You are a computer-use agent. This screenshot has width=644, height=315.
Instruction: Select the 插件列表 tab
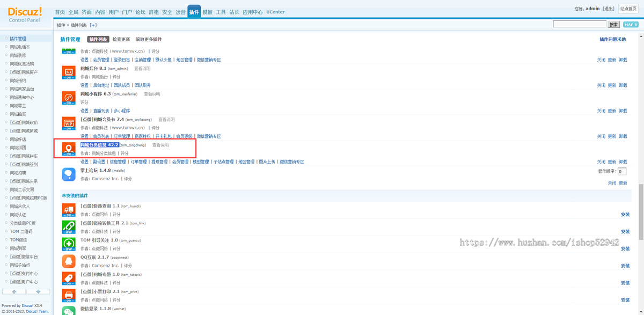(98, 39)
